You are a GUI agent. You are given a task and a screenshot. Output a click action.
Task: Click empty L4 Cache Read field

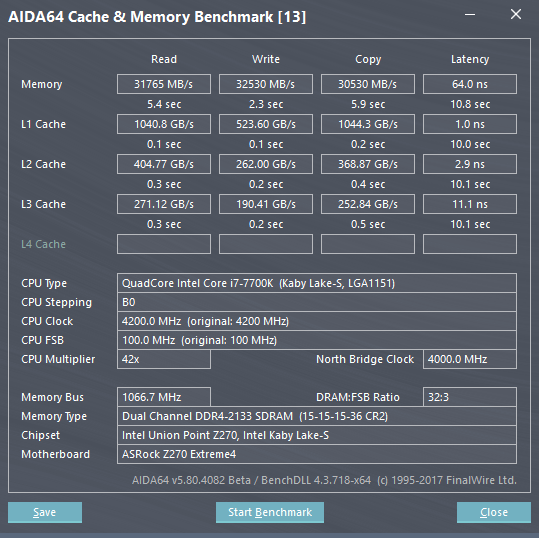(164, 244)
